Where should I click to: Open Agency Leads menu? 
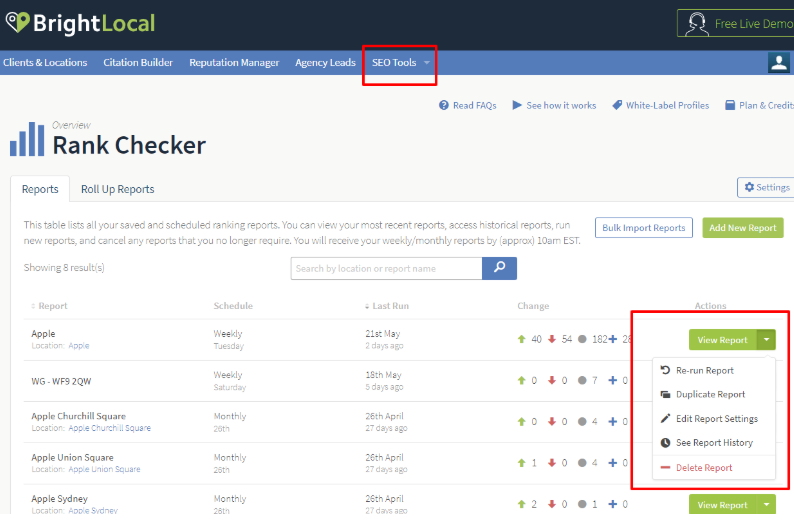(326, 62)
